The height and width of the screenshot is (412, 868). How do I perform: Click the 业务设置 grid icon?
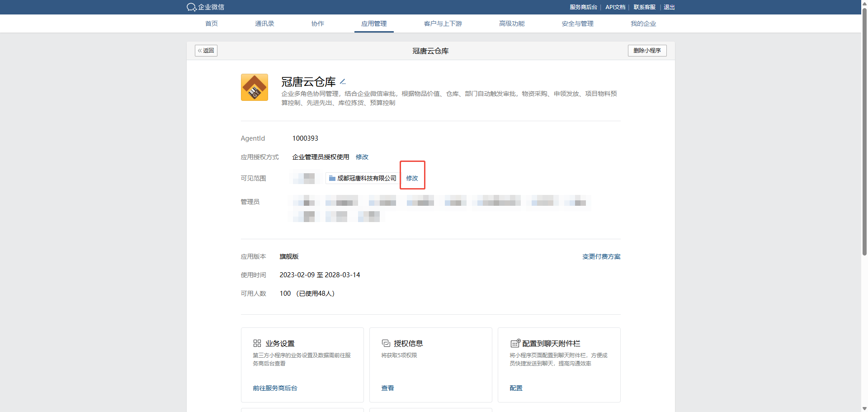coord(257,343)
